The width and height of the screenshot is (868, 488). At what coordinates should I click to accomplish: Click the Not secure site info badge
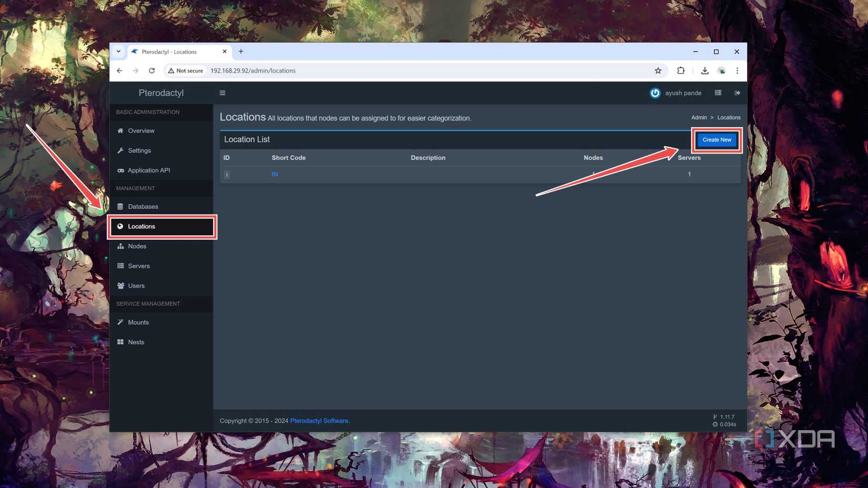point(186,70)
